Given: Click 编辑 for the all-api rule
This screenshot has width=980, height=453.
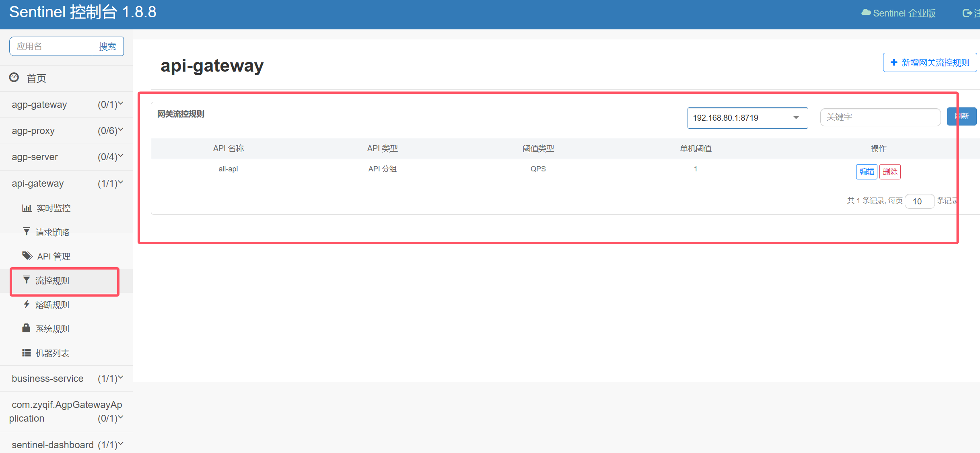Looking at the screenshot, I should 867,172.
